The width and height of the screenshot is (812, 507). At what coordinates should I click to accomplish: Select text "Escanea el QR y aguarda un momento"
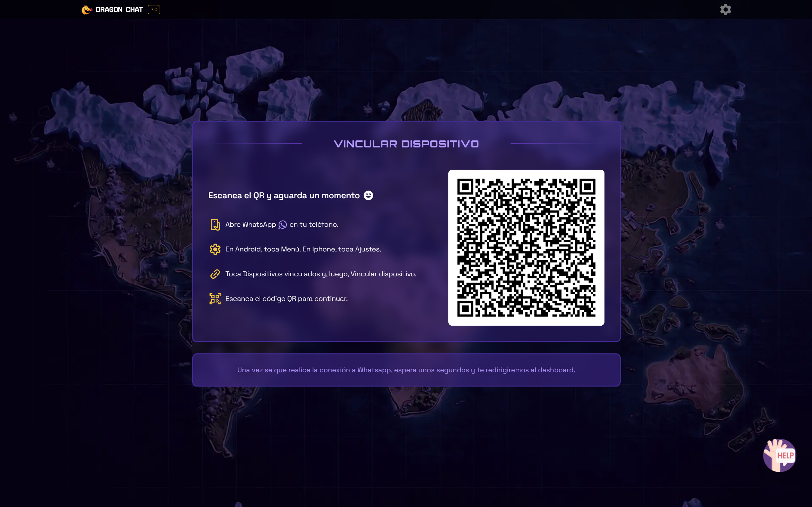[x=284, y=196]
